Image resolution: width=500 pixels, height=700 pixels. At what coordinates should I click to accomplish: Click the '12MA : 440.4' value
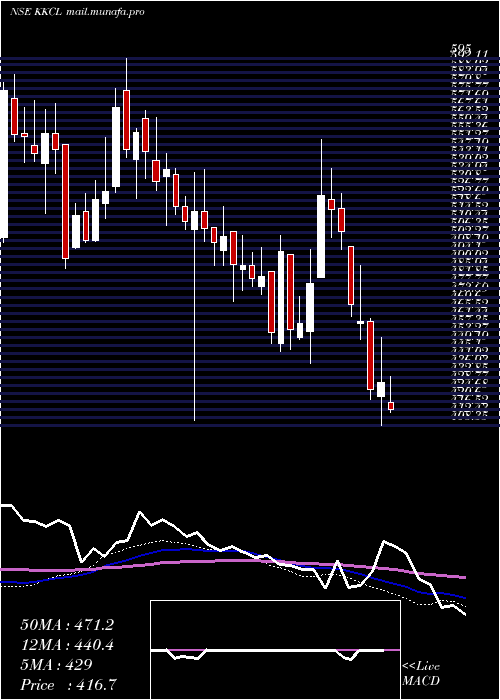[x=67, y=645]
